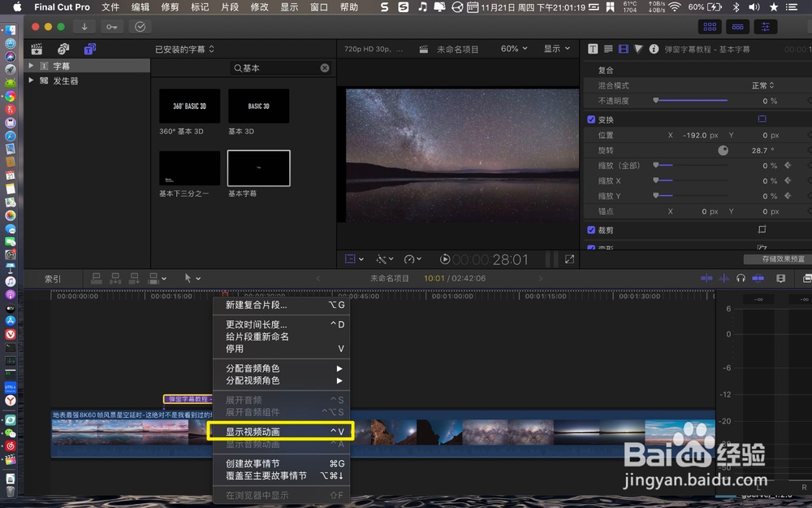
Task: Toggle clip soloing headphones icon
Action: 741,278
